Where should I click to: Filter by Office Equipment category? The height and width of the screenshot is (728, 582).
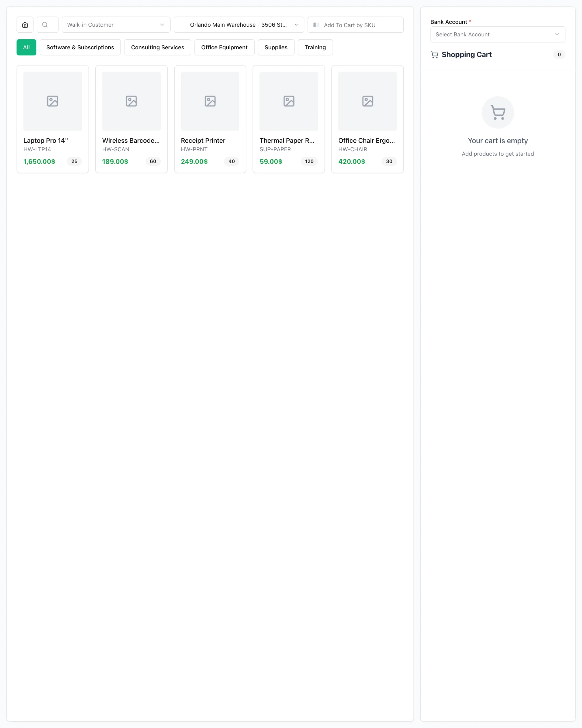tap(224, 47)
